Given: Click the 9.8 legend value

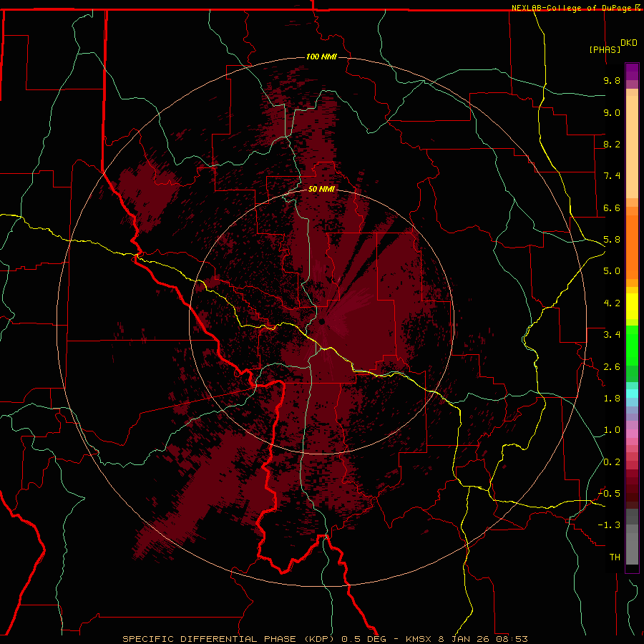Looking at the screenshot, I should [x=612, y=80].
